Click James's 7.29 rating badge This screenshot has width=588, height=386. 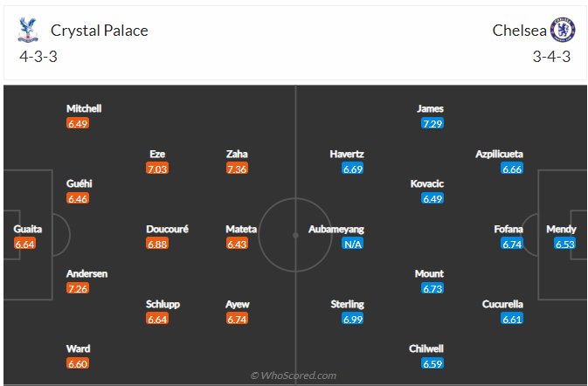pyautogui.click(x=432, y=124)
